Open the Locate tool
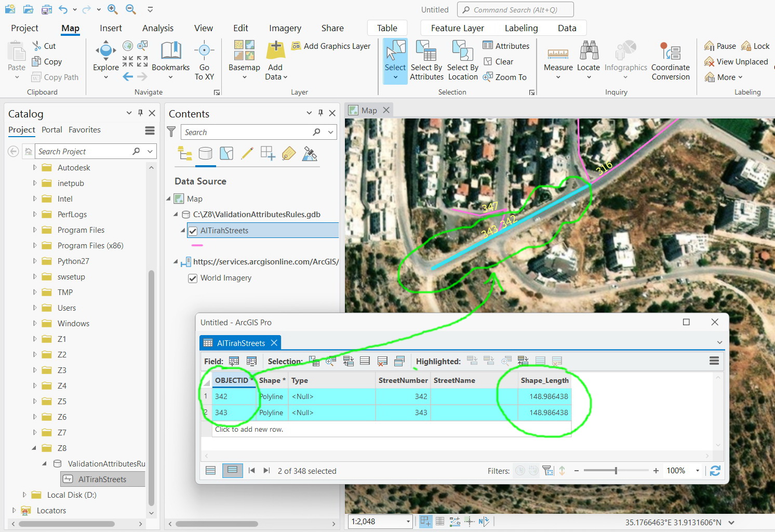Image resolution: width=775 pixels, height=532 pixels. [589, 60]
